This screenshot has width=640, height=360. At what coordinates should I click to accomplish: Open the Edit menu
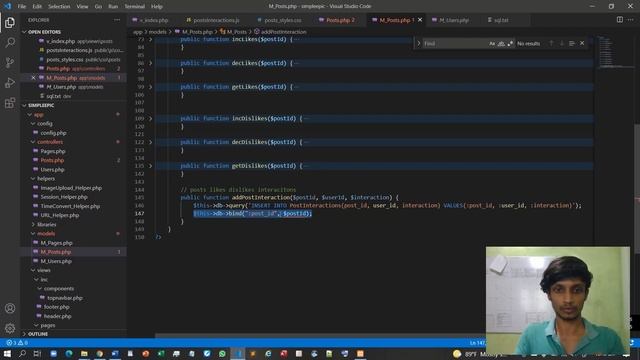(37, 7)
